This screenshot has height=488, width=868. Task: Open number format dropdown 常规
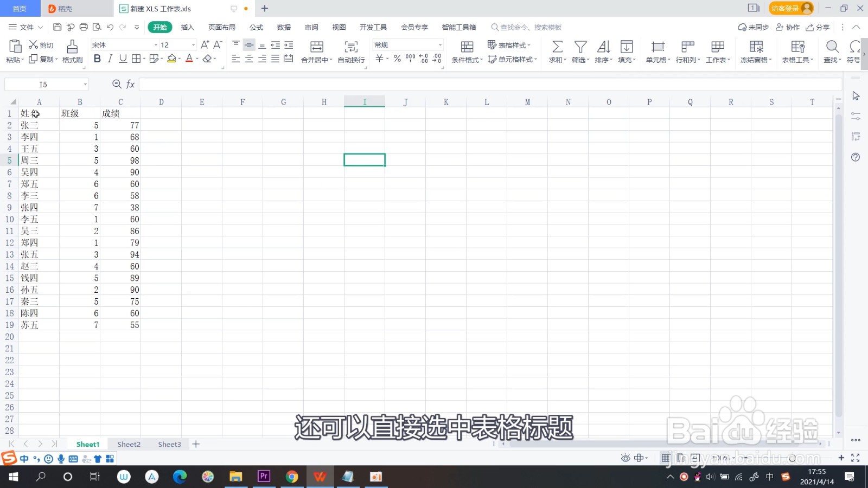[x=440, y=45]
